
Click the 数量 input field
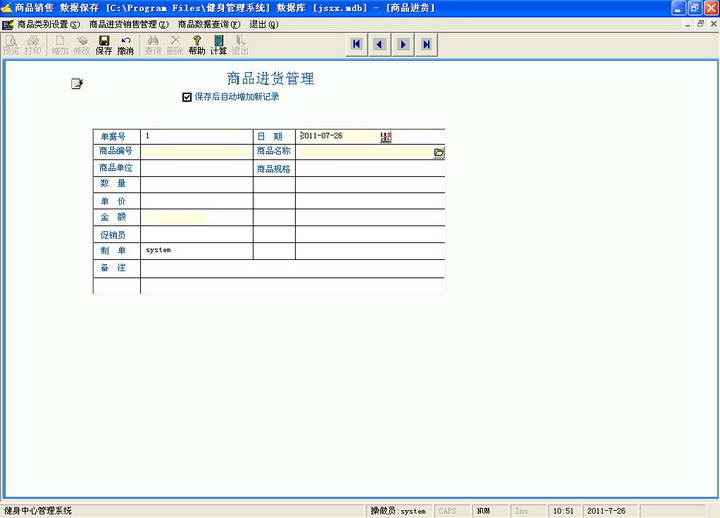197,185
